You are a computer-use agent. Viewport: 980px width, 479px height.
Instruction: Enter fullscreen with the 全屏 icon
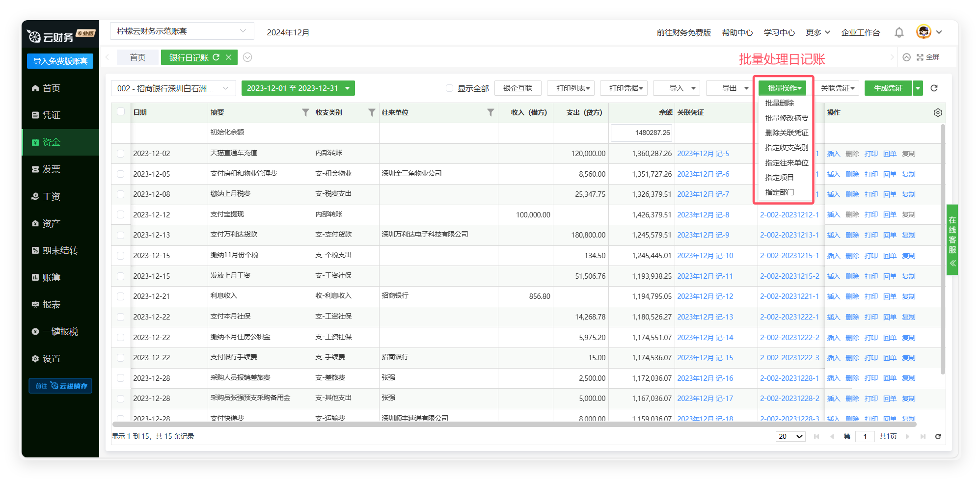point(920,57)
